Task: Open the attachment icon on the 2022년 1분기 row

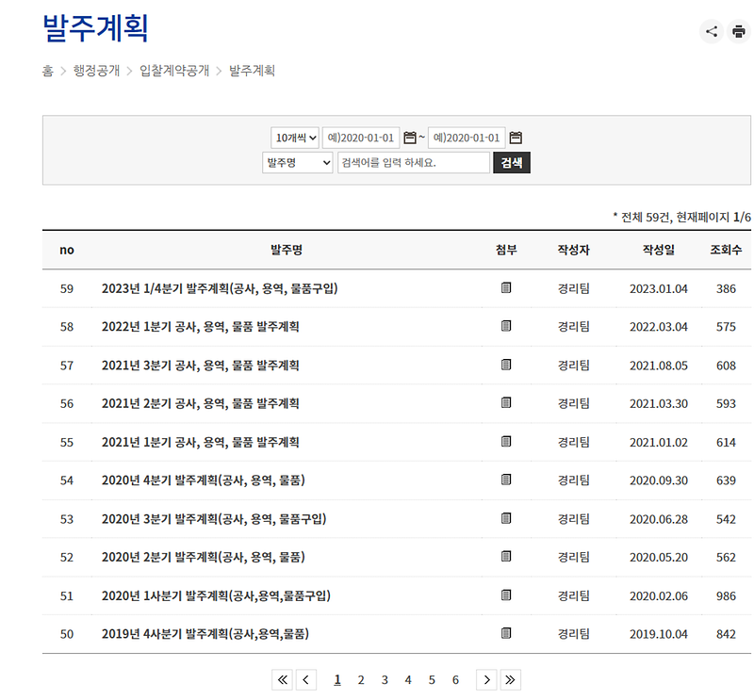Action: 506,326
